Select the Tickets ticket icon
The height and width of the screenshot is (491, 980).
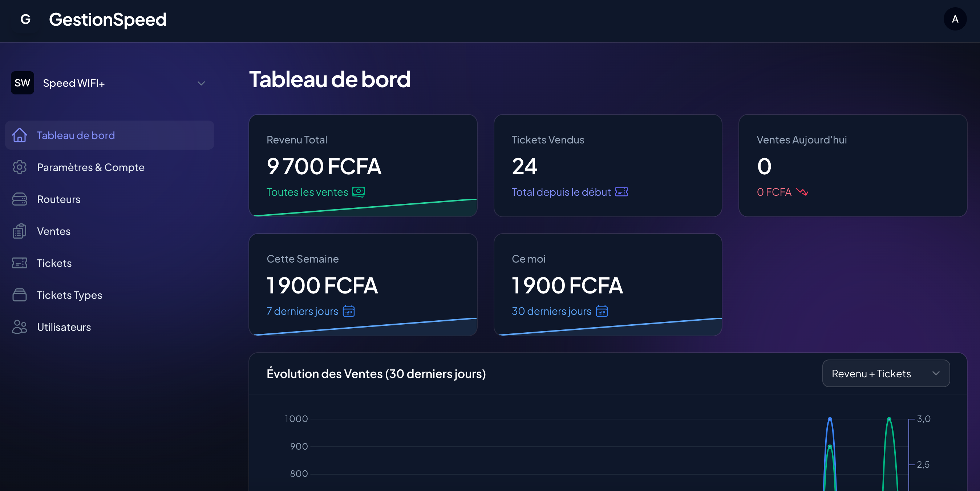click(19, 263)
